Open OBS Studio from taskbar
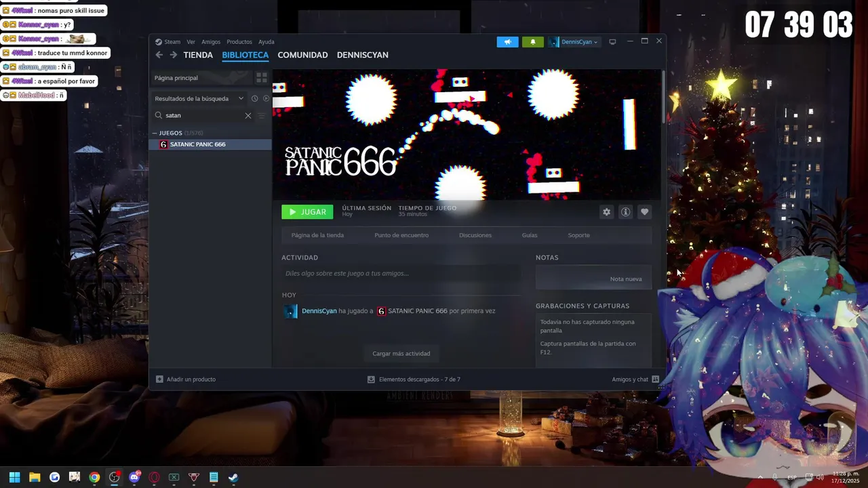This screenshot has height=488, width=868. click(x=114, y=477)
